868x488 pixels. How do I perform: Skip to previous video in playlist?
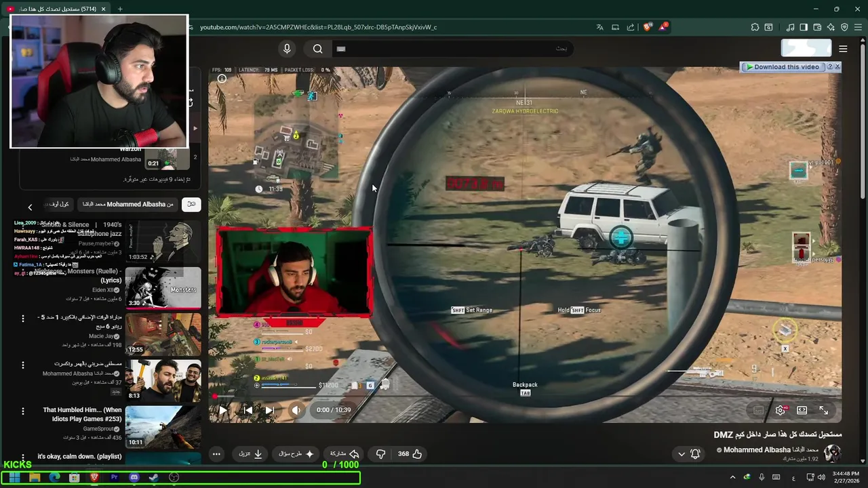click(248, 410)
